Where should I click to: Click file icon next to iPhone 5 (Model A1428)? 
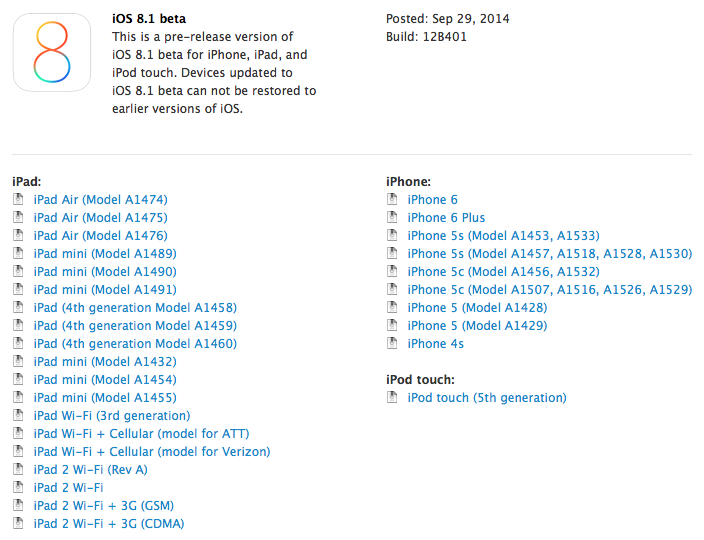pyautogui.click(x=391, y=308)
